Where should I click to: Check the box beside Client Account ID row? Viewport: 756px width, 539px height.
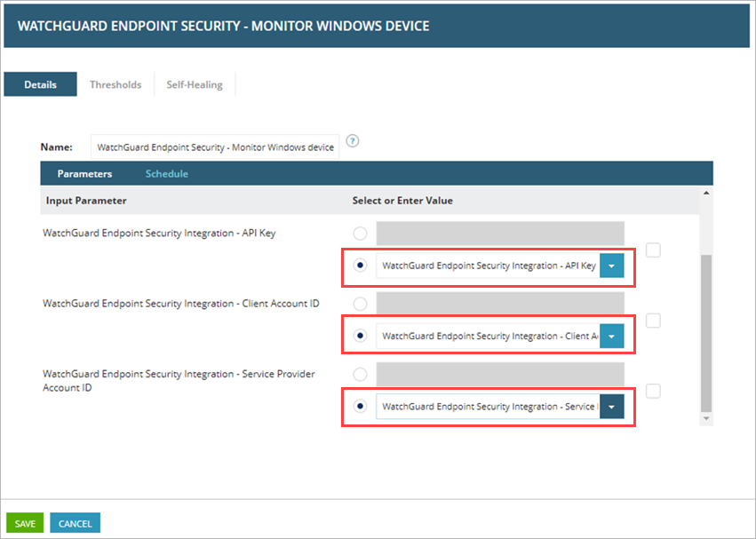click(653, 321)
